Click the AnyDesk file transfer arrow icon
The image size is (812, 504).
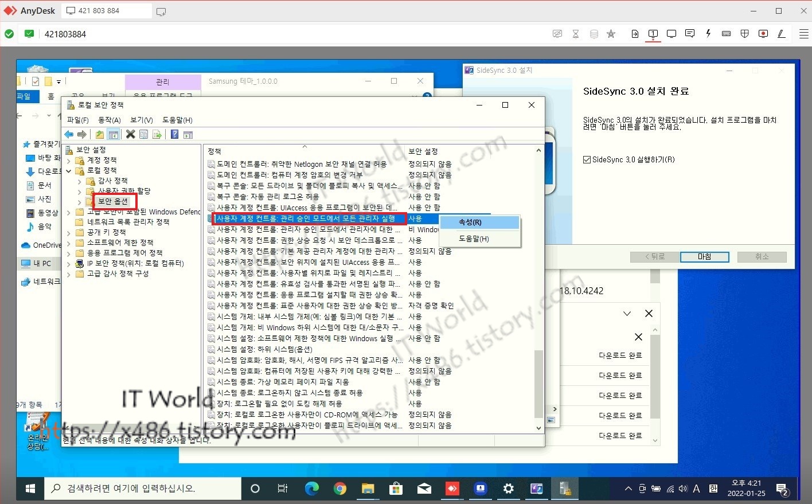pos(635,34)
